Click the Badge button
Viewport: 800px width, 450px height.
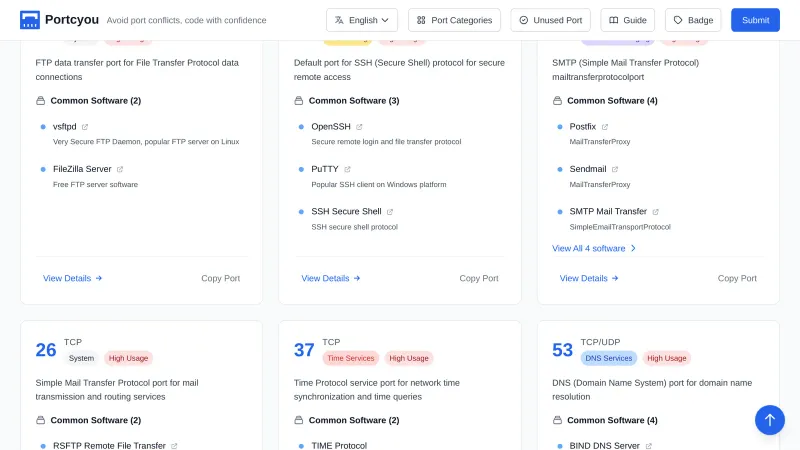(692, 20)
